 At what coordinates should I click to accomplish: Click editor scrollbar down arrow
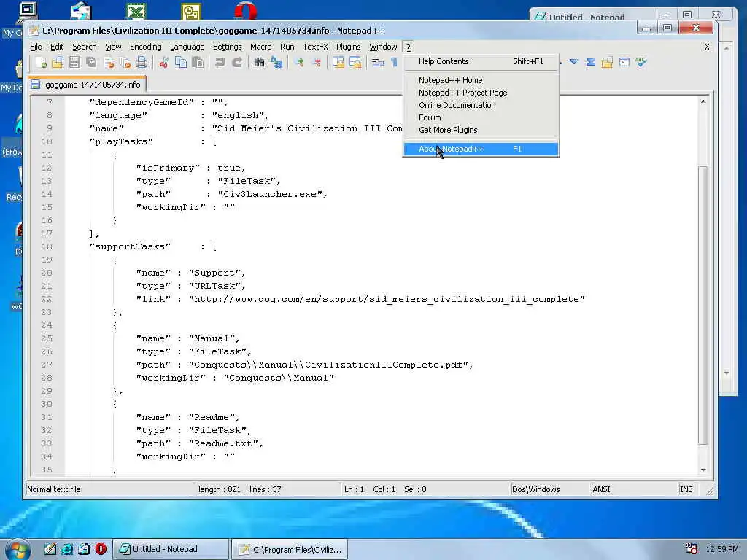(703, 470)
